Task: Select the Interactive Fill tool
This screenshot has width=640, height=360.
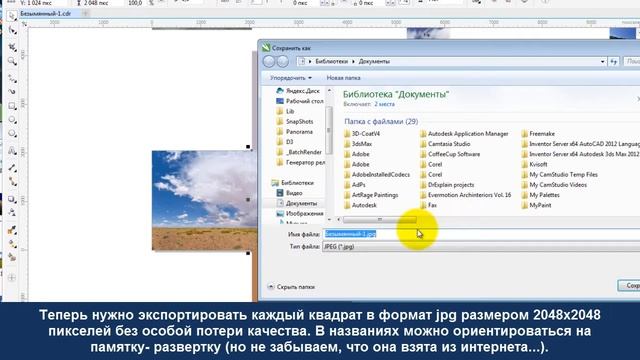Action: 12,244
